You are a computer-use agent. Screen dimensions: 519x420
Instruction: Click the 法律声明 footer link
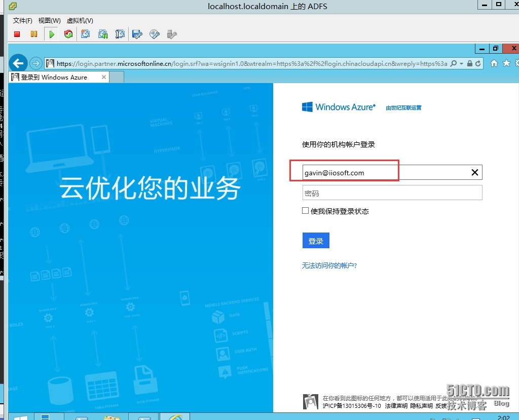396,406
